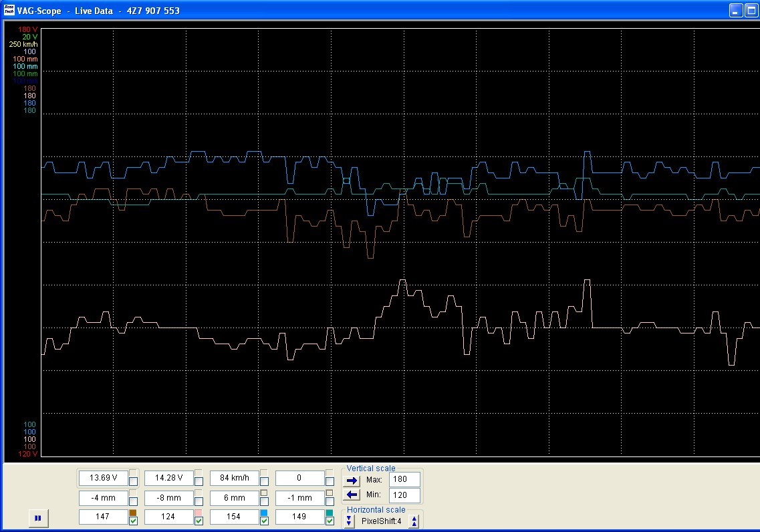Image resolution: width=760 pixels, height=532 pixels.
Task: Minimize the VAG-Scope window
Action: coord(735,11)
